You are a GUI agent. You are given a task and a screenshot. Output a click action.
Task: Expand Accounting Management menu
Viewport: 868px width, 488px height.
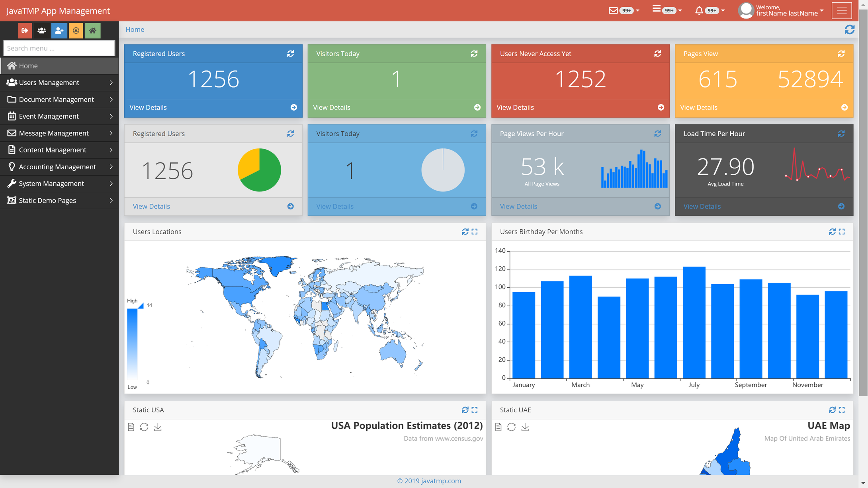click(x=60, y=167)
